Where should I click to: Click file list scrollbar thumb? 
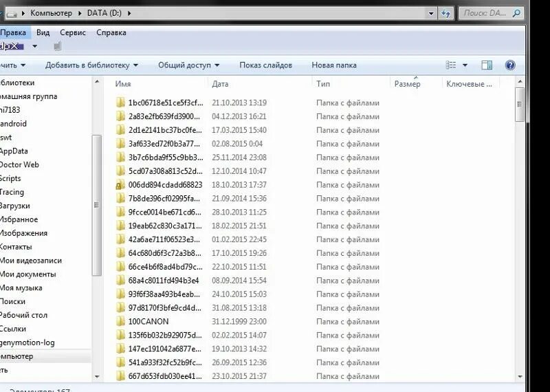pyautogui.click(x=520, y=105)
